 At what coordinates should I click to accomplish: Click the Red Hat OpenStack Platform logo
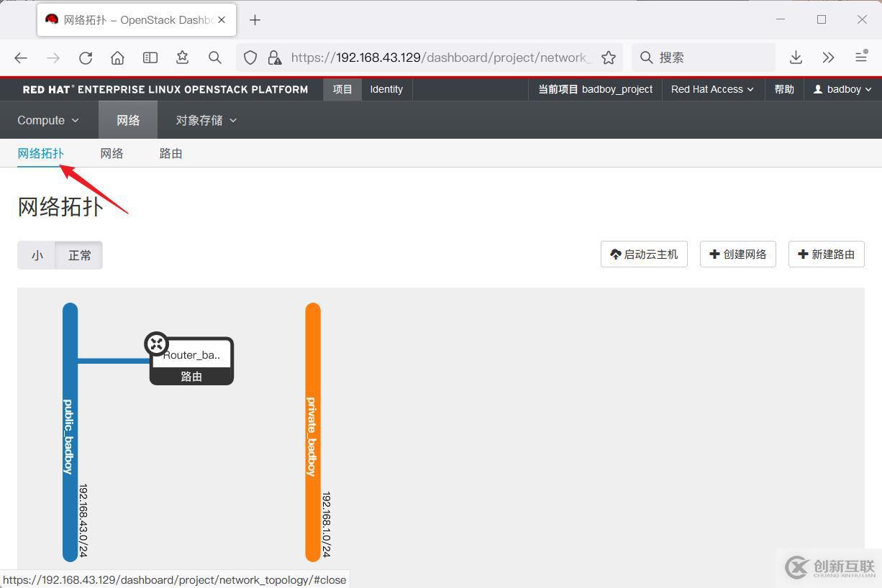coord(165,90)
